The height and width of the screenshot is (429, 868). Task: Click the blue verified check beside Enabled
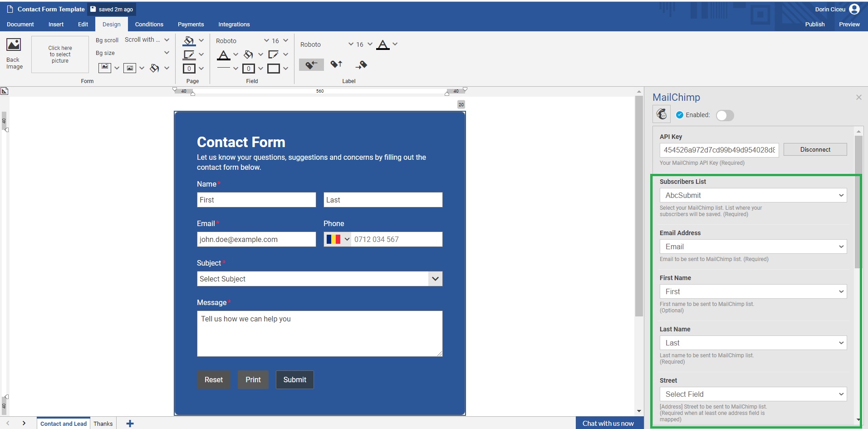point(680,115)
